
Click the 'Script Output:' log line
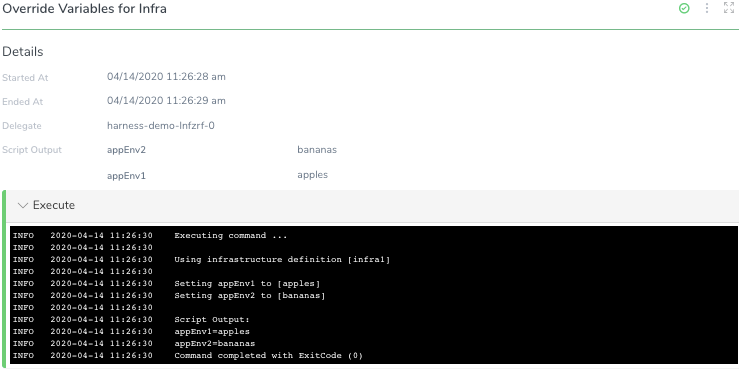pos(131,320)
